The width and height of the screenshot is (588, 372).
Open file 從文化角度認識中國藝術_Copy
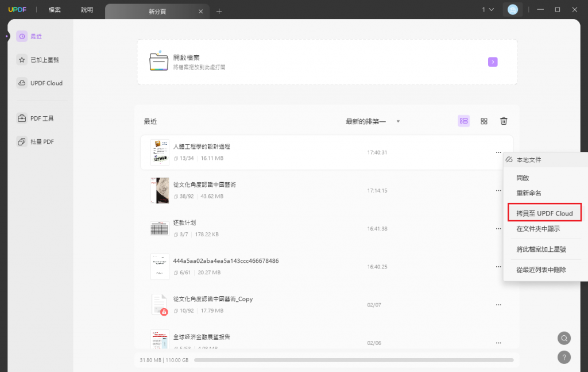(x=212, y=299)
